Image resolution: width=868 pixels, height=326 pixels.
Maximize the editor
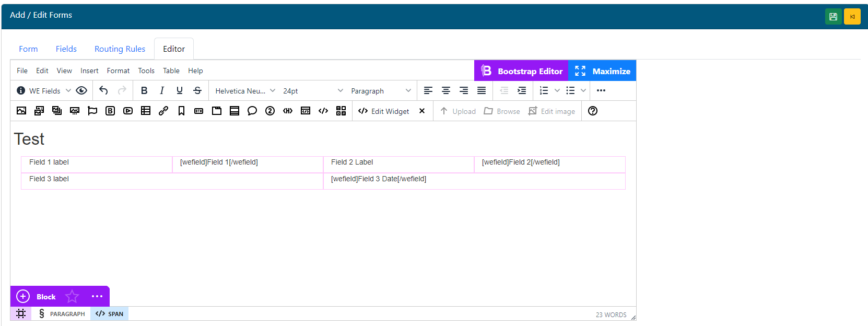click(x=602, y=71)
